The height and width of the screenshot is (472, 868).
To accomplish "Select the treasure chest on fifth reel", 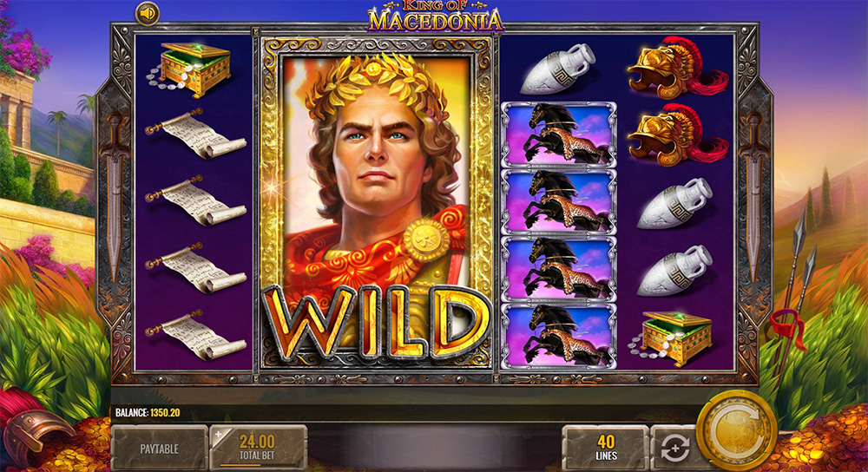I will tap(671, 338).
